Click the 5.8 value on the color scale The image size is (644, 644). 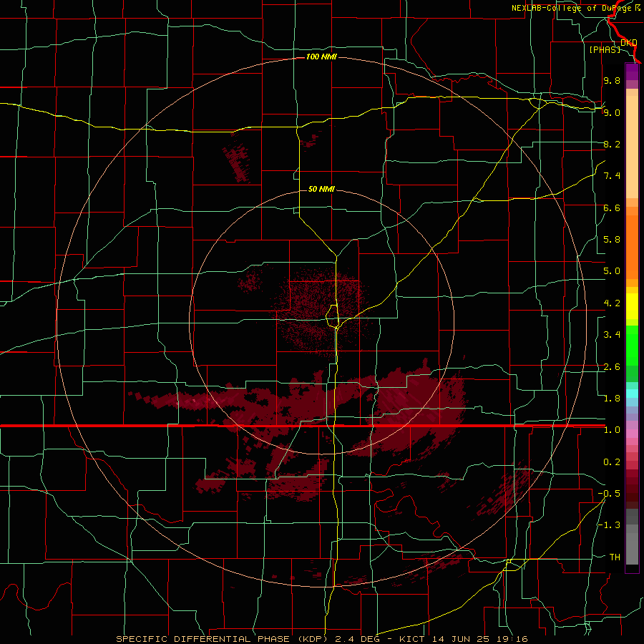612,240
